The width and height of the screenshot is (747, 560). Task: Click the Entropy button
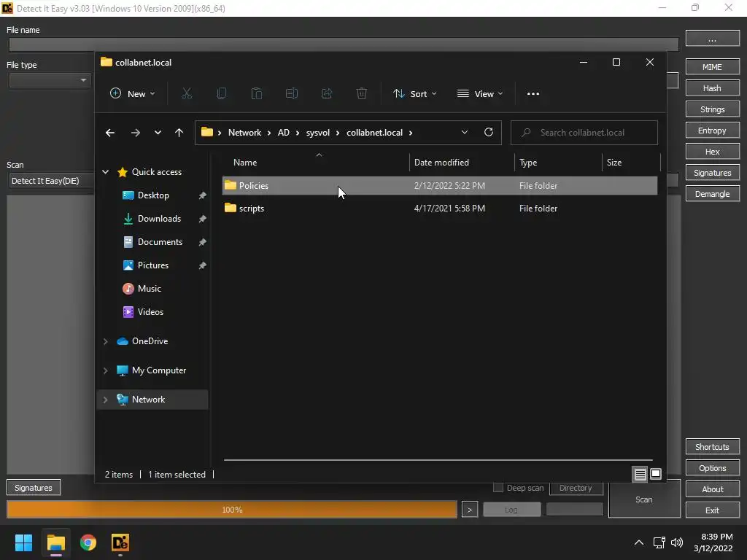pos(712,131)
